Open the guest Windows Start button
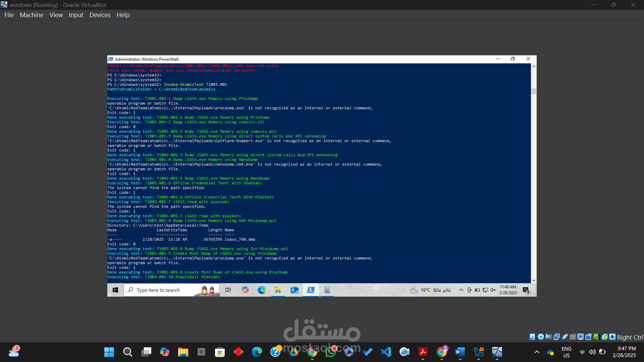Viewport: 644px width, 362px height. (x=115, y=290)
